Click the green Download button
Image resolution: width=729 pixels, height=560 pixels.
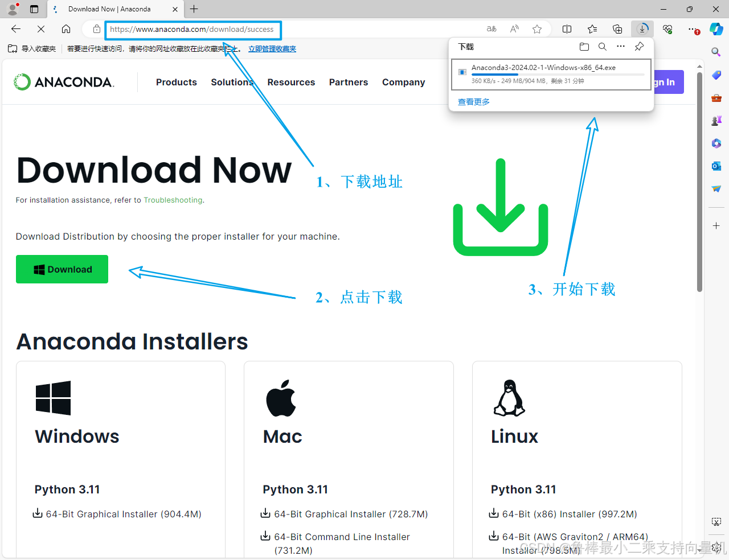click(x=62, y=269)
